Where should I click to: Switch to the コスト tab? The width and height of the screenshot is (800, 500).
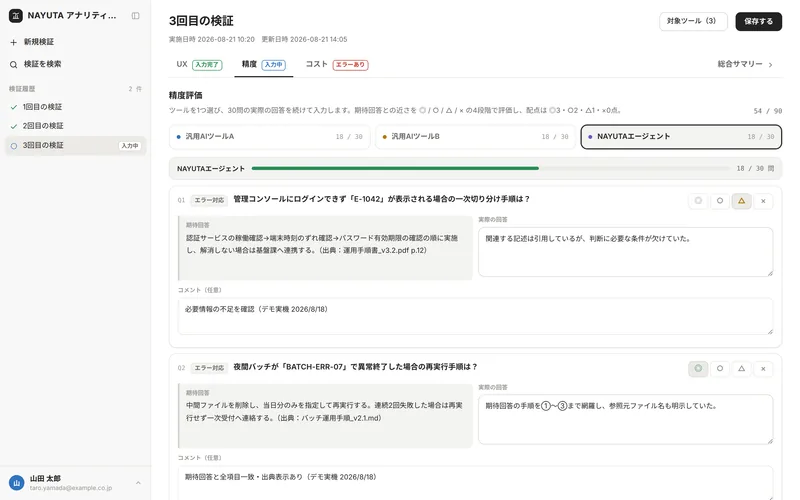point(337,64)
